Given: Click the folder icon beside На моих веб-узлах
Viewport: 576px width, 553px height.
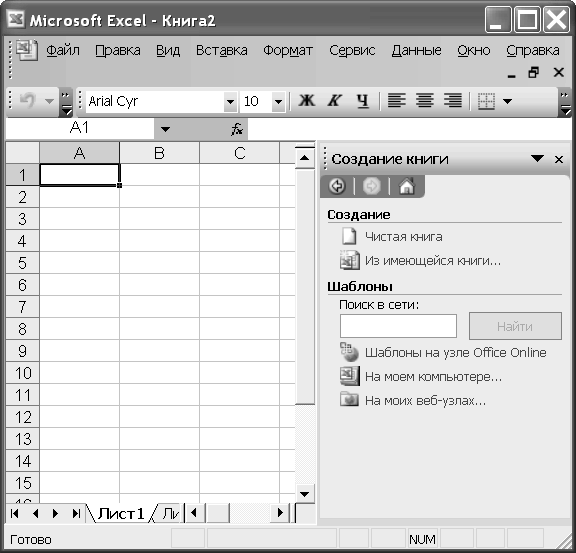Looking at the screenshot, I should 349,399.
